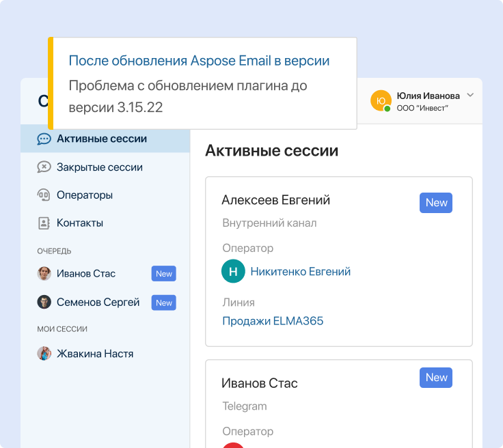
Task: Click the green online status dot
Action: (388, 109)
